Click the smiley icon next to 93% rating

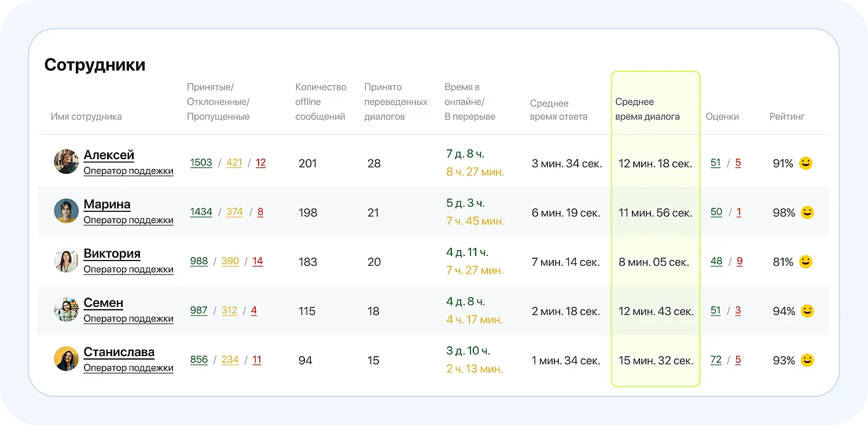(807, 360)
